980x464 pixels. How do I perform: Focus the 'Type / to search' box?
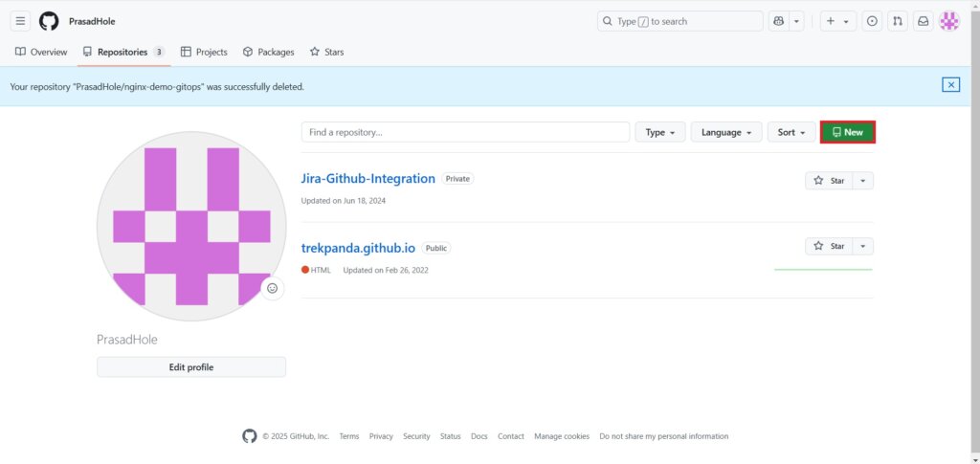(x=680, y=21)
